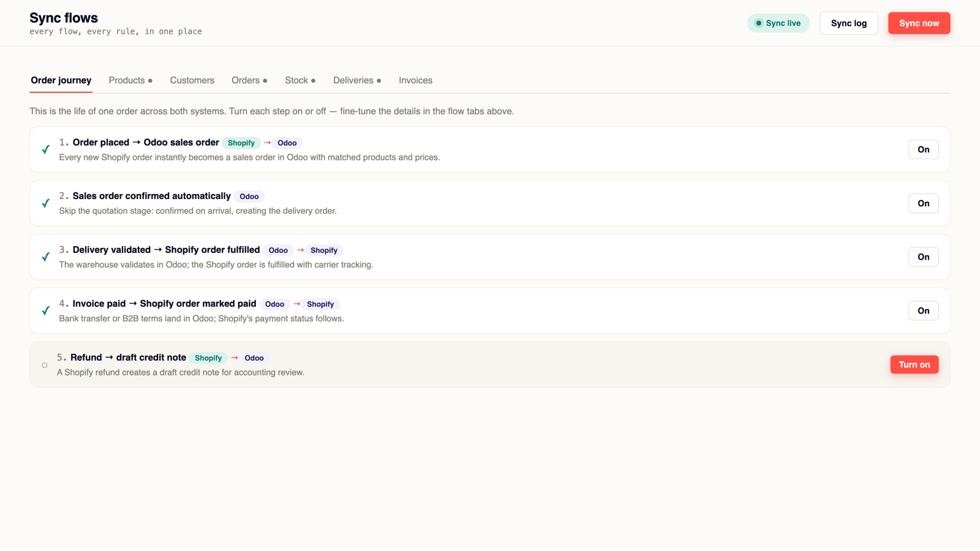Screen dimensions: 980x551
Task: Click the red arrow between badges in Invoice paid row
Action: [297, 304]
